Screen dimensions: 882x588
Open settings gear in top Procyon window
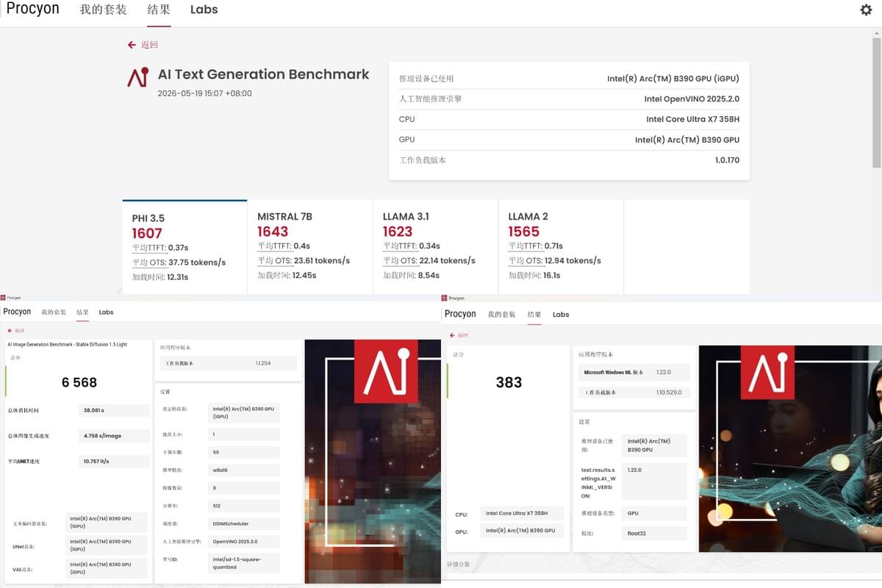(x=866, y=10)
